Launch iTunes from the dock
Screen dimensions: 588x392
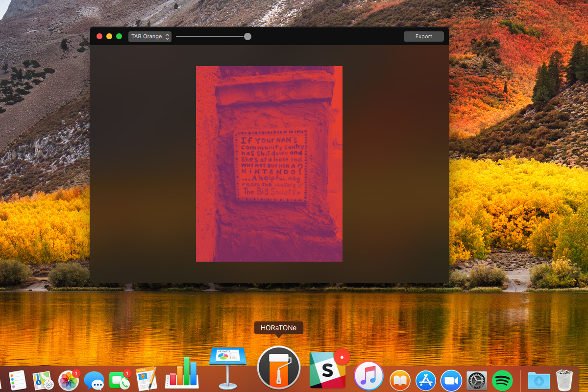coord(368,376)
